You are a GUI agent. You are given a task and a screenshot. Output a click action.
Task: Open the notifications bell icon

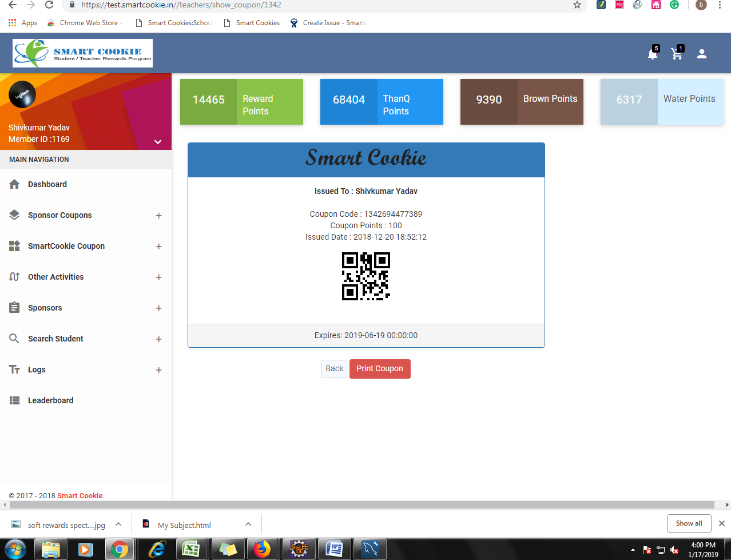coord(652,54)
